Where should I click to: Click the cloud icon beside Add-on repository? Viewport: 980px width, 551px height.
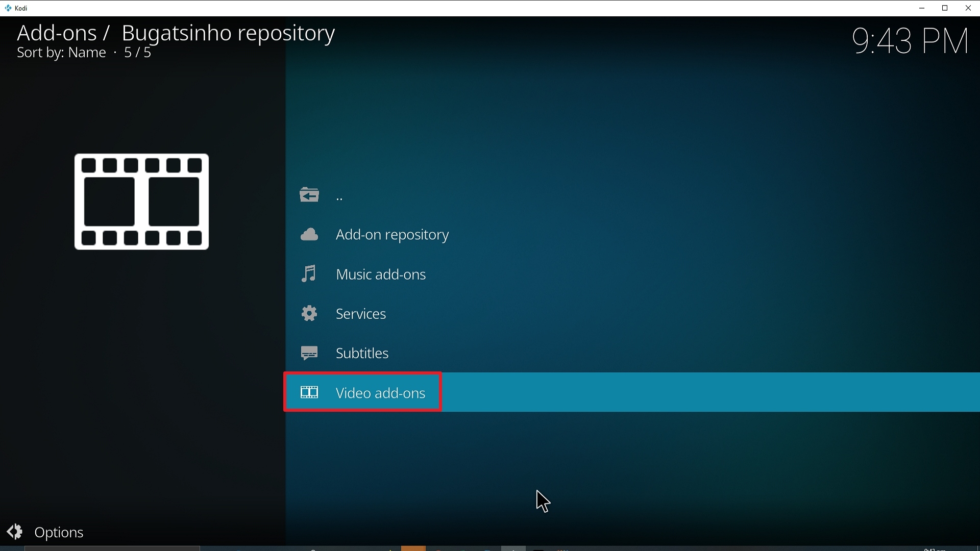(x=309, y=235)
